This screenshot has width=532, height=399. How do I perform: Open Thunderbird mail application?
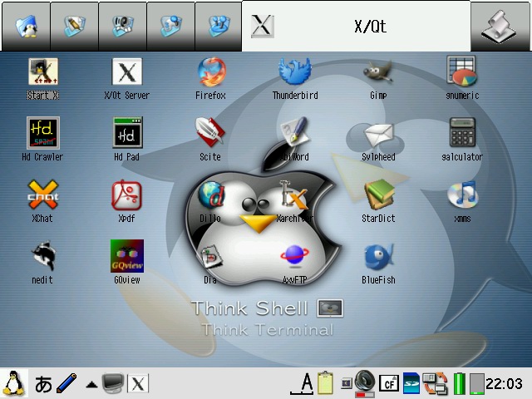point(295,73)
